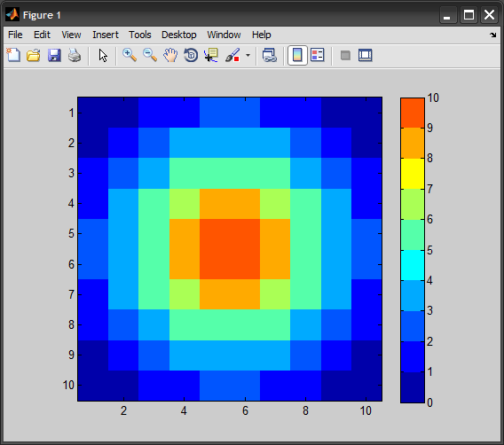The height and width of the screenshot is (445, 504).
Task: Click colorbar tick label 10
Action: 433,98
